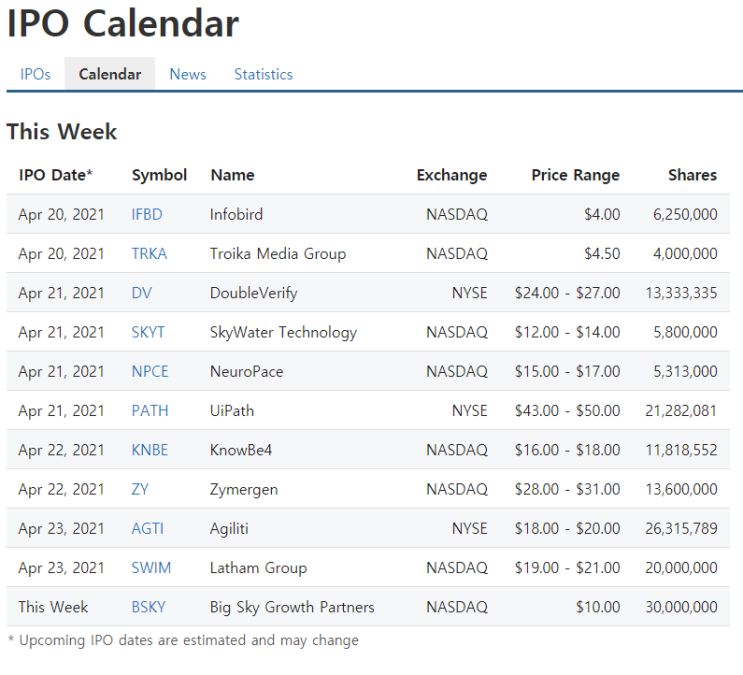Click the 5,800,000 shares value
The image size is (743, 675).
click(685, 332)
